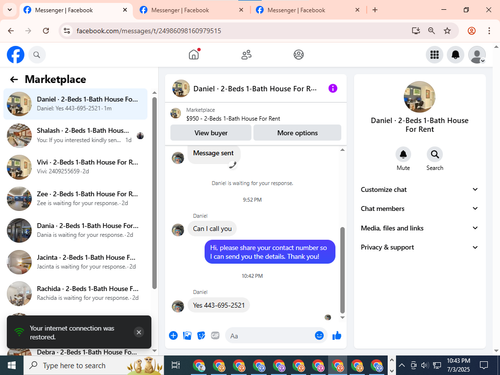Select the first Messenger tab

pos(75,10)
